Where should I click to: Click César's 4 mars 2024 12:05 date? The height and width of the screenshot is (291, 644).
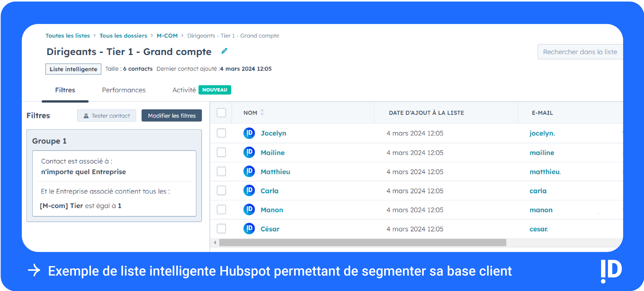pyautogui.click(x=415, y=229)
